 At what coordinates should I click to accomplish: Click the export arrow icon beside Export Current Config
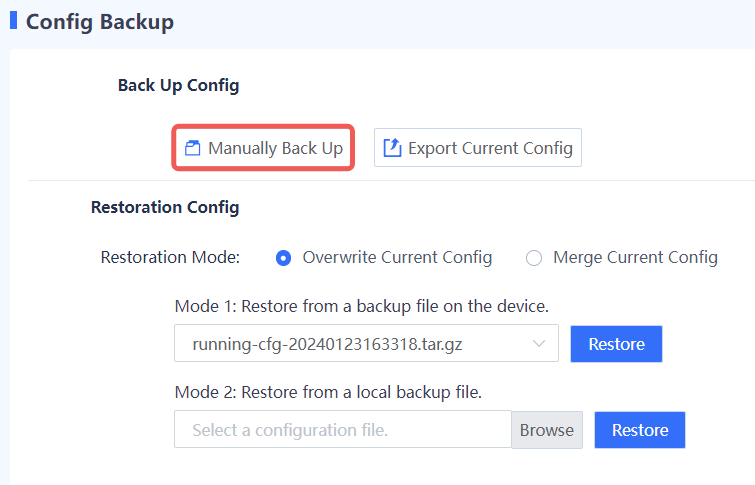pyautogui.click(x=392, y=148)
